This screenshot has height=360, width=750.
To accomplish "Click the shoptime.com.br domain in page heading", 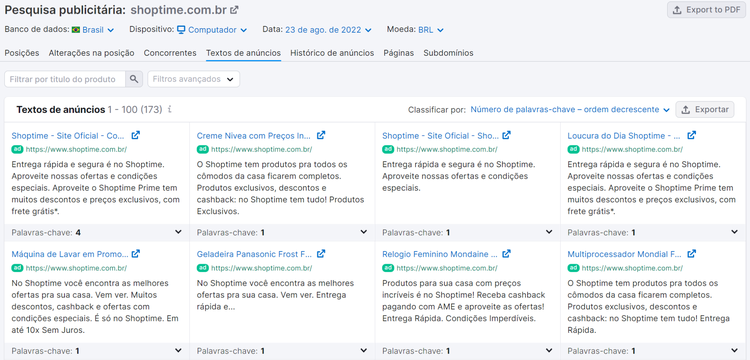I will pyautogui.click(x=178, y=10).
